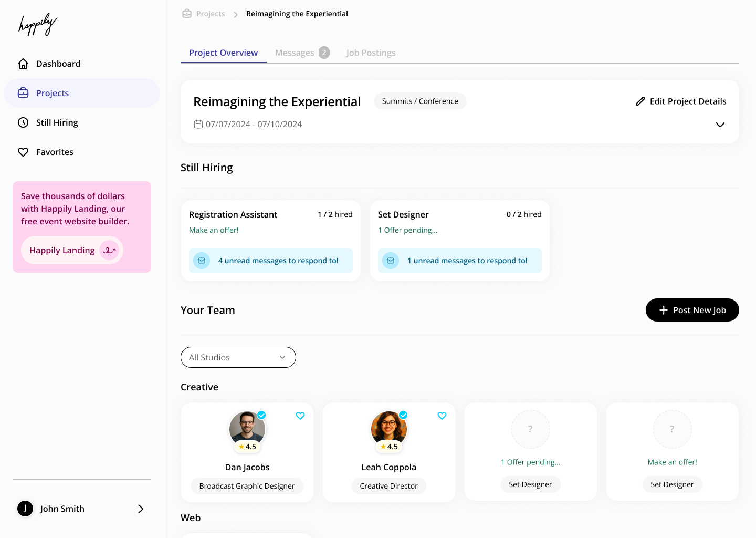Toggle favorite heart on Leah Coppola card
The width and height of the screenshot is (756, 538).
[x=442, y=416]
